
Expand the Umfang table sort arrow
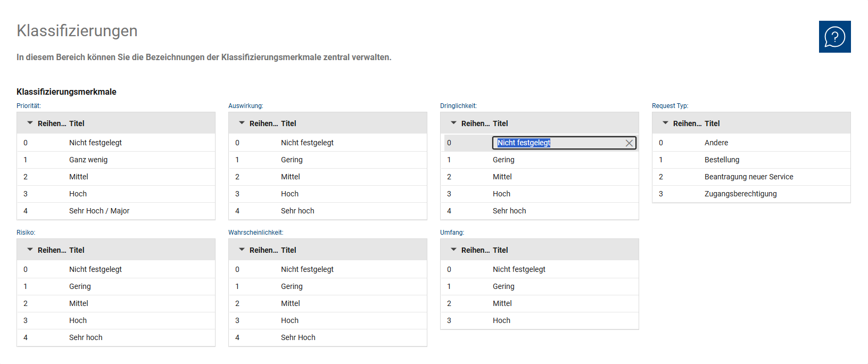[x=453, y=250]
